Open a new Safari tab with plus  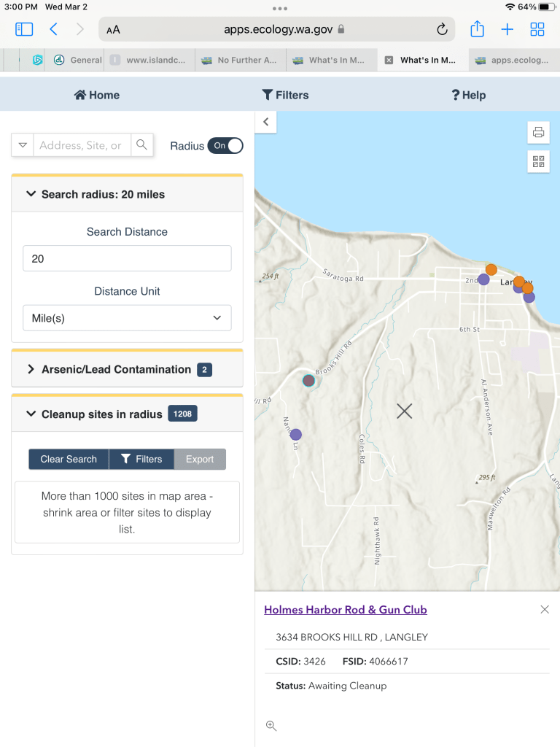(x=507, y=29)
